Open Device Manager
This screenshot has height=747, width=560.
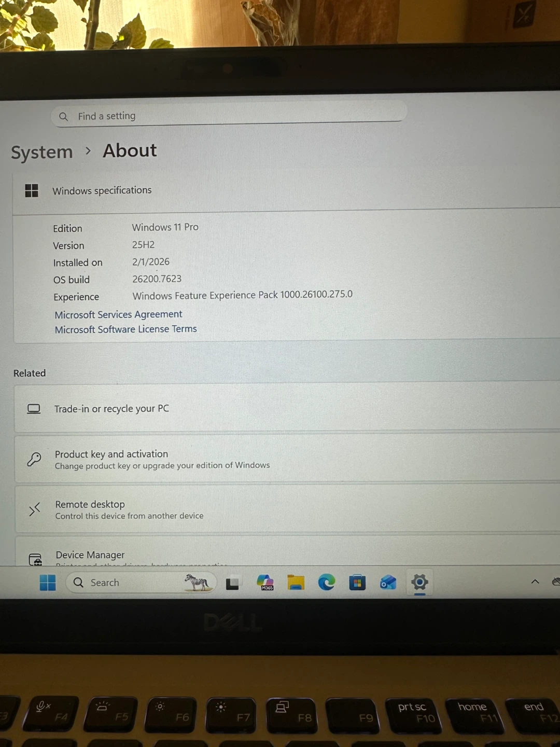pos(287,552)
